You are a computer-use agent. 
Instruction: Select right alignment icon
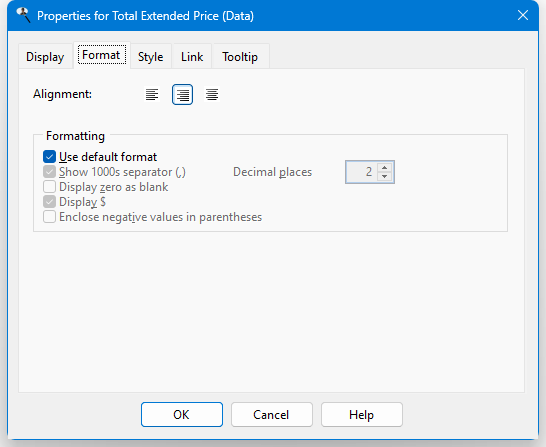[182, 94]
